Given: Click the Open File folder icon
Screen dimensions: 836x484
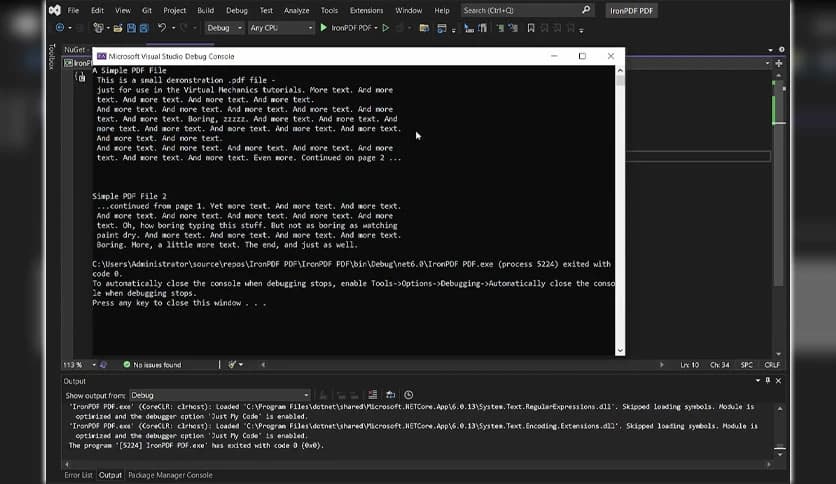Looking at the screenshot, I should (118, 28).
